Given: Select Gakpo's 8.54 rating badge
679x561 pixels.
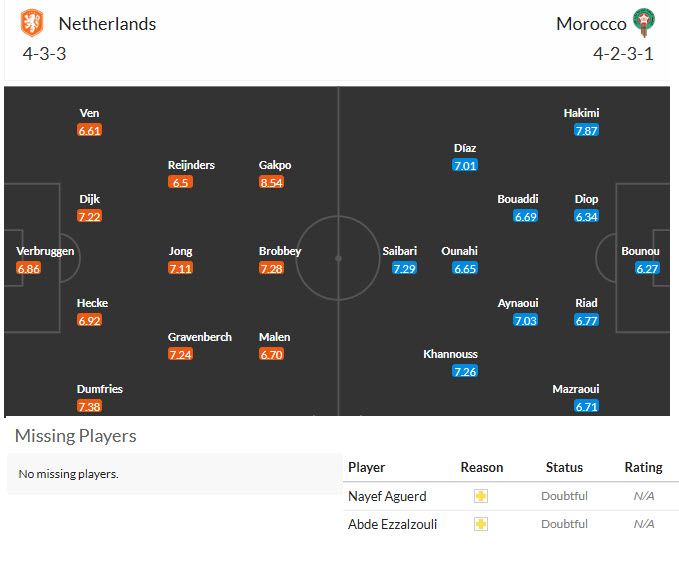Looking at the screenshot, I should pos(272,182).
